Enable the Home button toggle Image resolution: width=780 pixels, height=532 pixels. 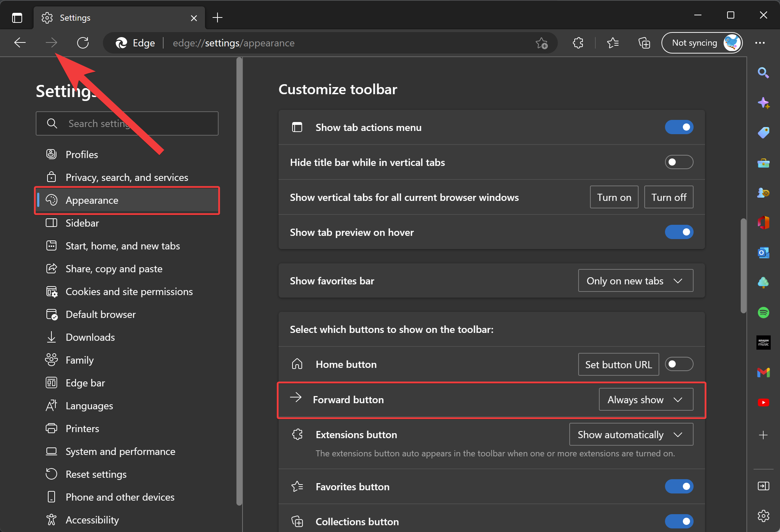pyautogui.click(x=679, y=364)
